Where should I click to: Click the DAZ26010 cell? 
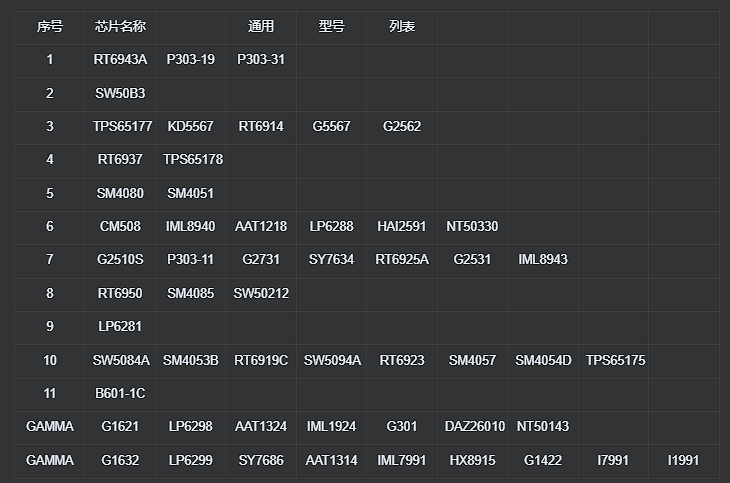click(x=474, y=427)
